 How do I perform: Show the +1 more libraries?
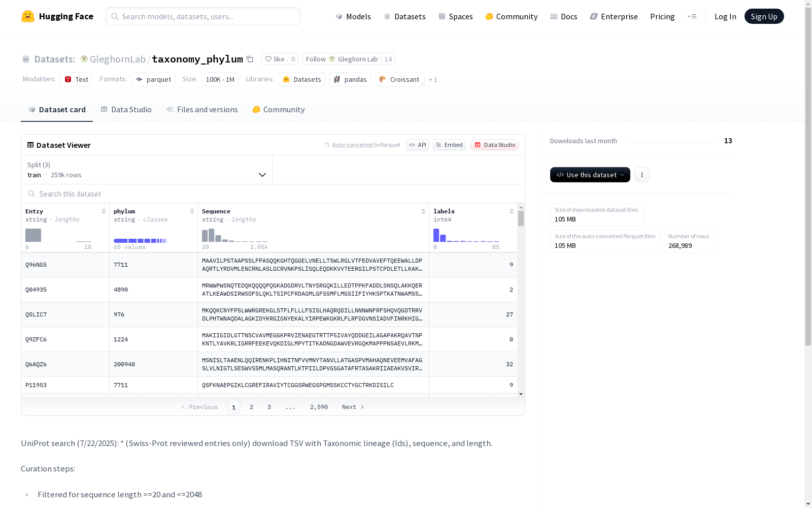pyautogui.click(x=433, y=79)
